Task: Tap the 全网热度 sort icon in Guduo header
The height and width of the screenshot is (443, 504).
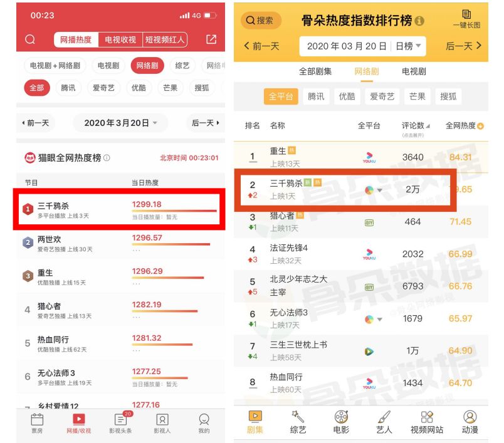Action: pyautogui.click(x=481, y=126)
